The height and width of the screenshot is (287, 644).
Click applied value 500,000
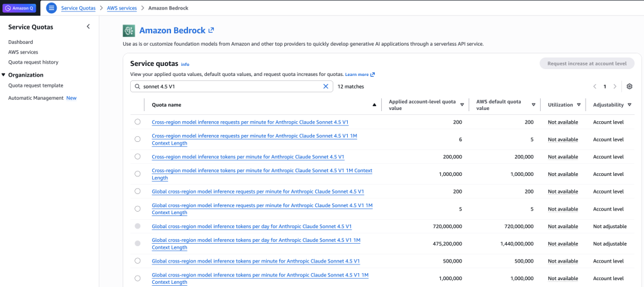pos(453,261)
